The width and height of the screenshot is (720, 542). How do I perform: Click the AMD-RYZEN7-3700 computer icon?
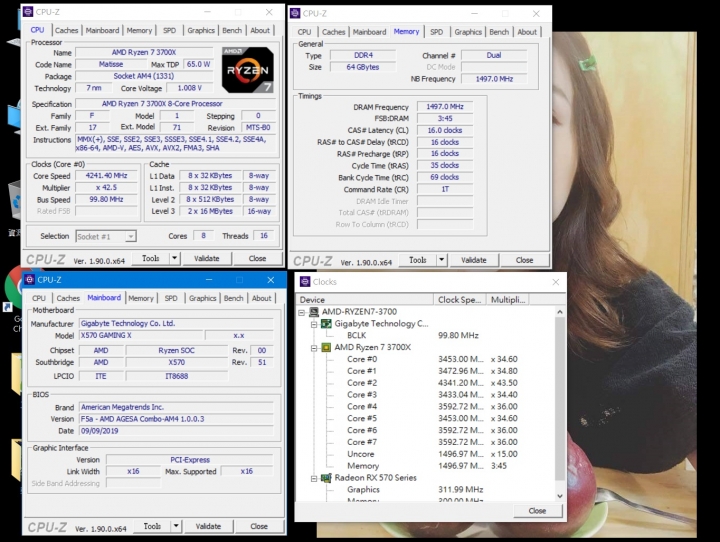314,312
